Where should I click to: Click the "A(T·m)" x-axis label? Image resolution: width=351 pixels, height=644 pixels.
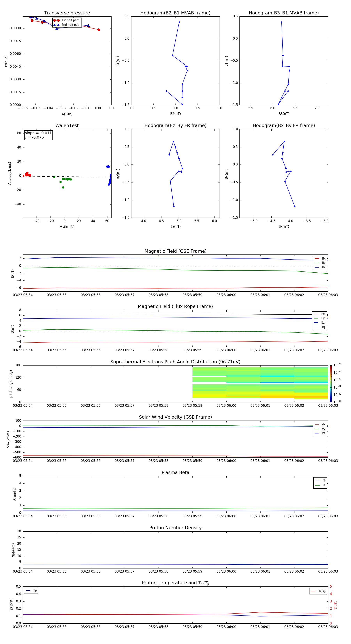click(x=67, y=114)
